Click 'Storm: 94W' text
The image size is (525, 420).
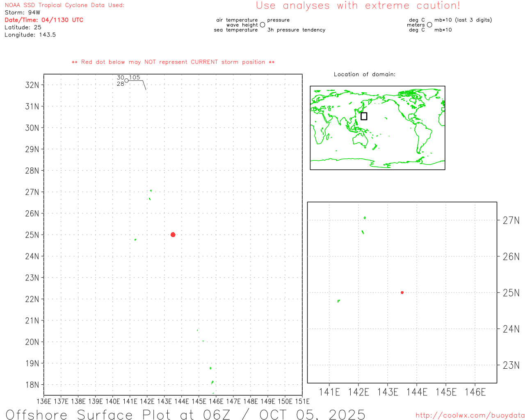coord(23,13)
